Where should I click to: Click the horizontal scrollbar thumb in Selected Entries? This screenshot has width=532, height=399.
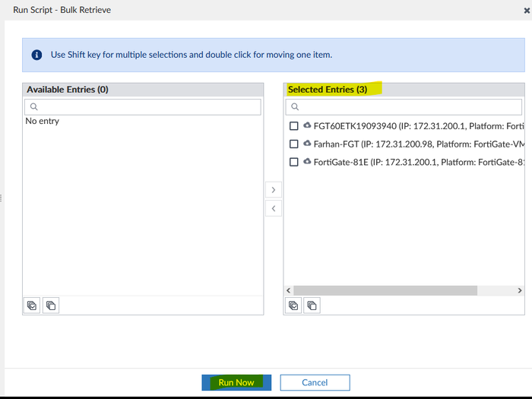(385, 290)
